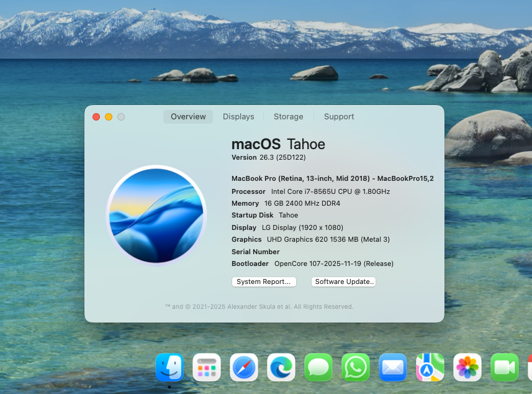This screenshot has width=532, height=394.
Task: Minimize the window with yellow button
Action: click(x=109, y=117)
